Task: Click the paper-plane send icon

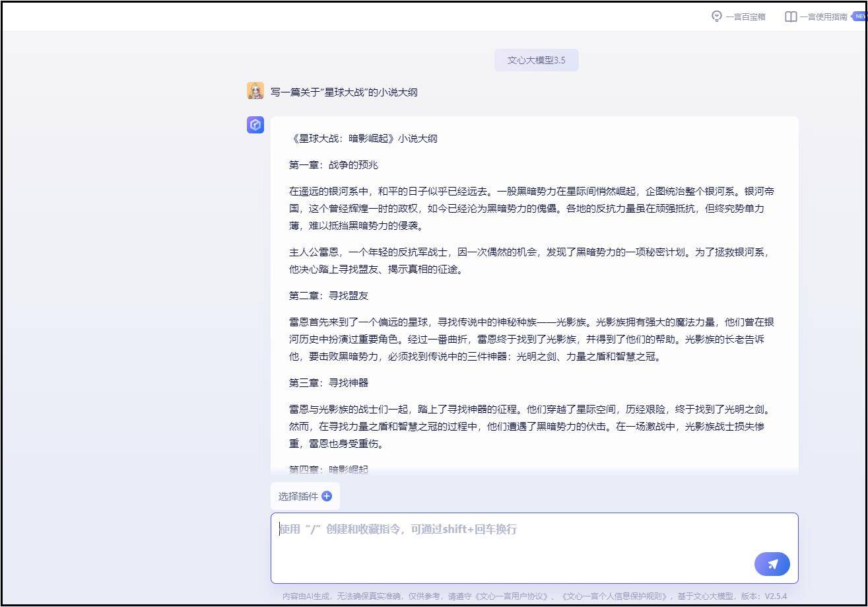Action: click(772, 563)
